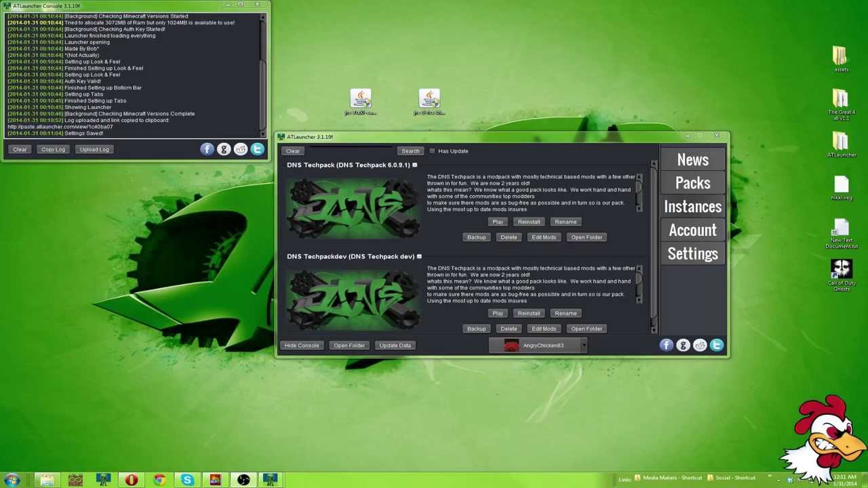The image size is (868, 488).
Task: Click the Search button
Action: click(x=410, y=151)
